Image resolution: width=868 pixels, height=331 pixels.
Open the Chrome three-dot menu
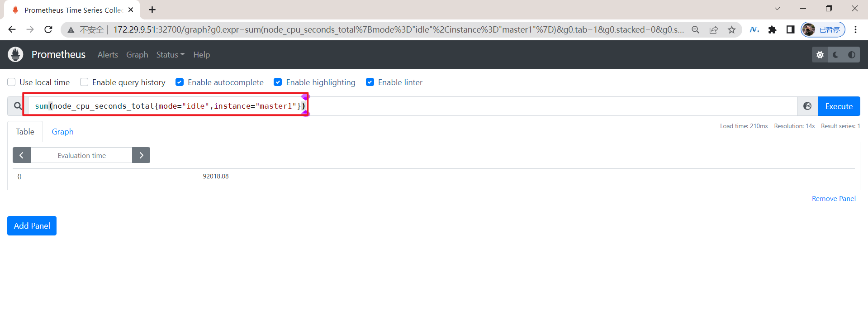click(855, 29)
